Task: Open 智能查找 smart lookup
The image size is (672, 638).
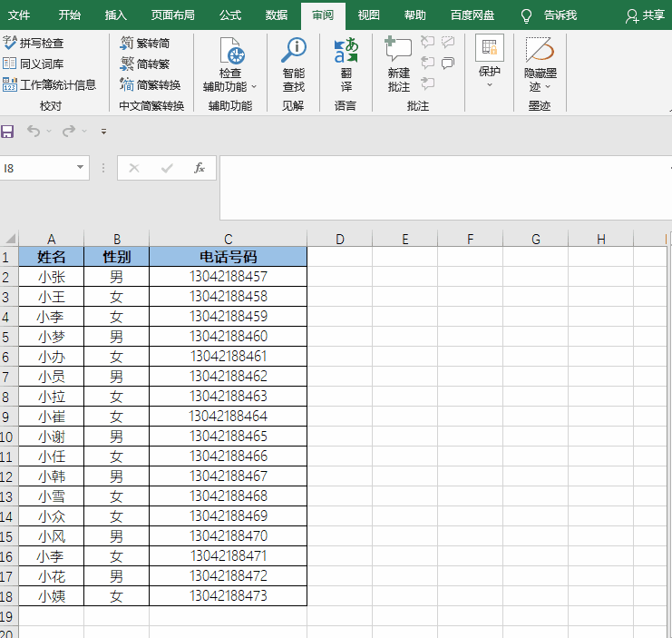Action: [x=294, y=64]
